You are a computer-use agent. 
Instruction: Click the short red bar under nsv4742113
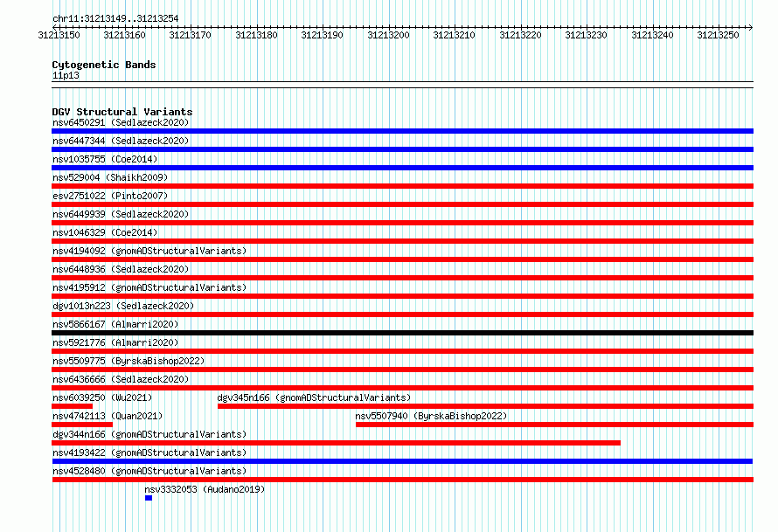pyautogui.click(x=82, y=425)
